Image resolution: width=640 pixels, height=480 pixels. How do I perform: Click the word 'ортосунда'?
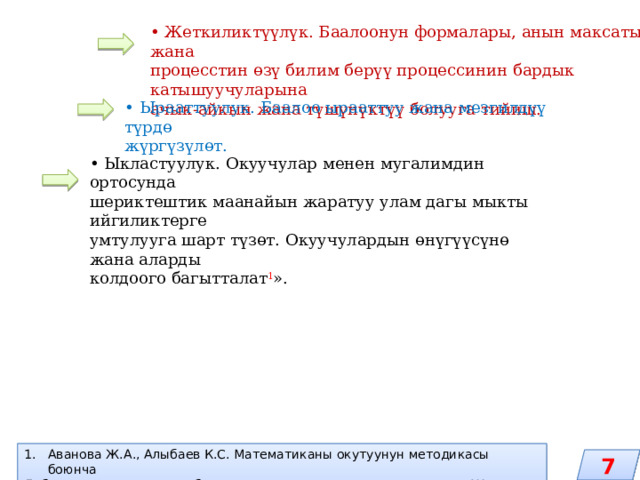pos(133,182)
